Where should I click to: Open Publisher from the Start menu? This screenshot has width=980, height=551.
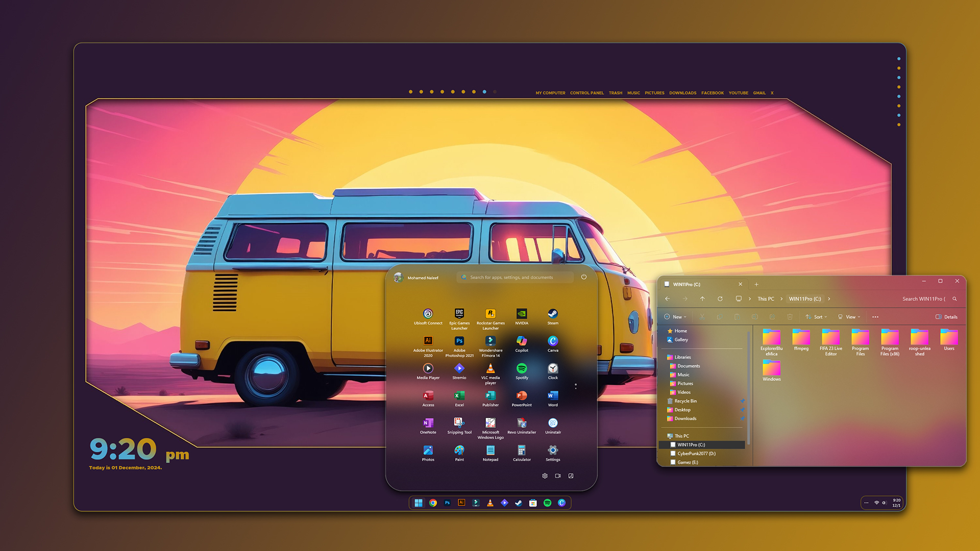click(491, 398)
